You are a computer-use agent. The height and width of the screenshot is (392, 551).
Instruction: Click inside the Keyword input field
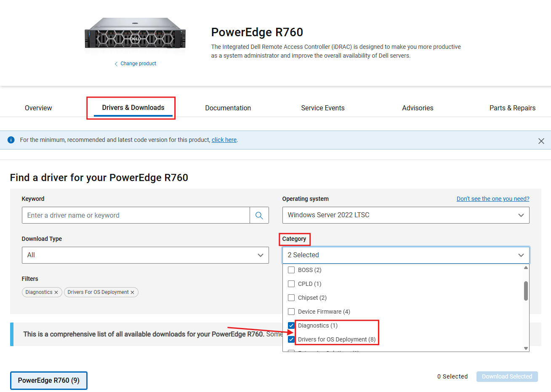135,215
